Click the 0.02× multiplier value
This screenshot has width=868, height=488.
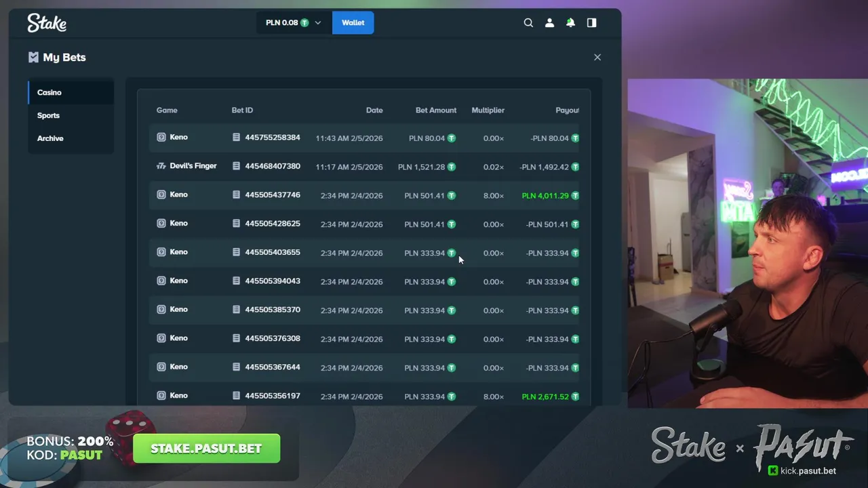(494, 167)
